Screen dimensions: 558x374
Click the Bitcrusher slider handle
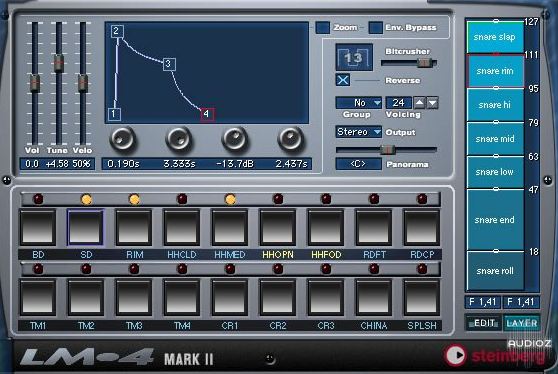tap(424, 63)
